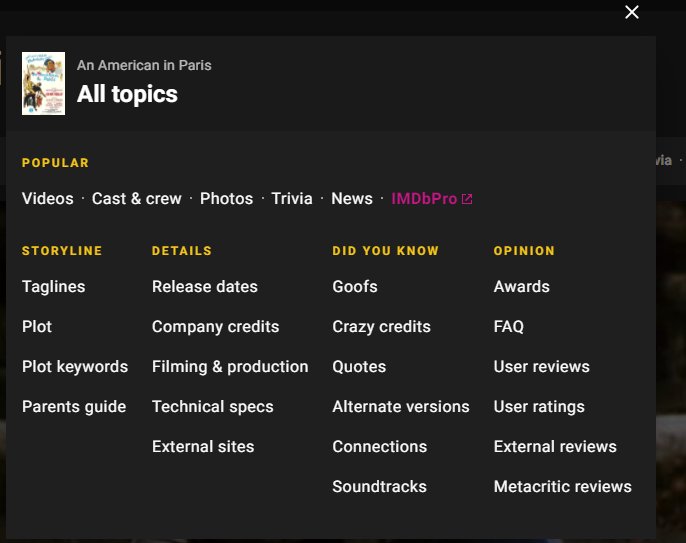The width and height of the screenshot is (686, 543).
Task: Select Trivia in the popular row
Action: coord(292,199)
